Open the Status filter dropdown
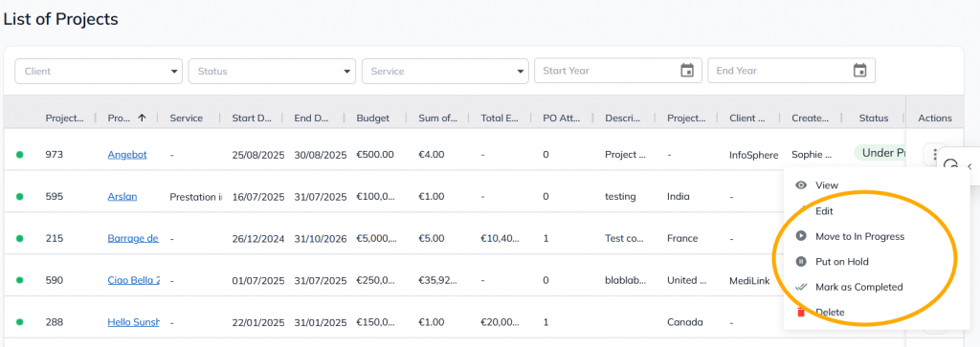Screen dimensions: 980x347 (272, 71)
